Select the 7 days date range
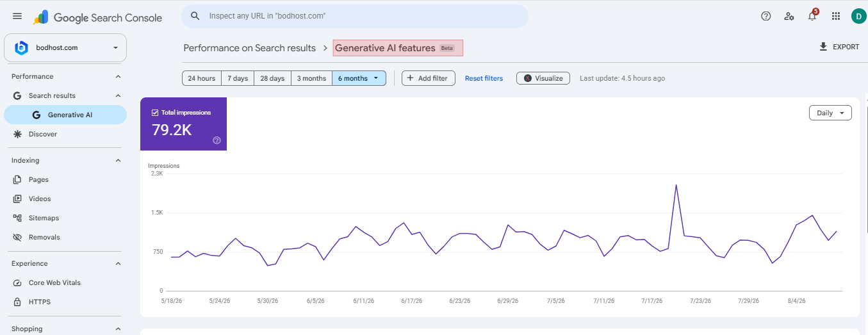Screen dimensions: 868x335 [238, 78]
